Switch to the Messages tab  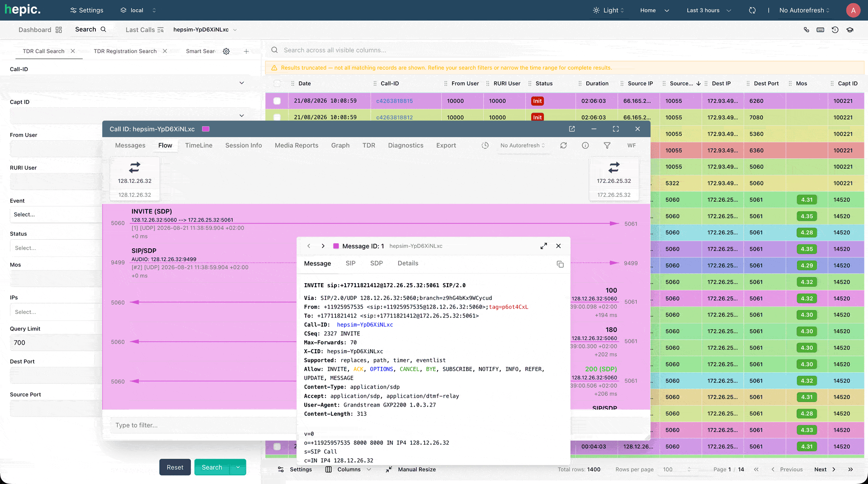130,145
